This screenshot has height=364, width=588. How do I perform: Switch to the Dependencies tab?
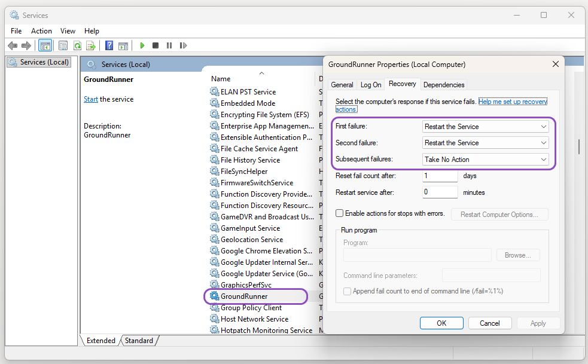tap(444, 85)
